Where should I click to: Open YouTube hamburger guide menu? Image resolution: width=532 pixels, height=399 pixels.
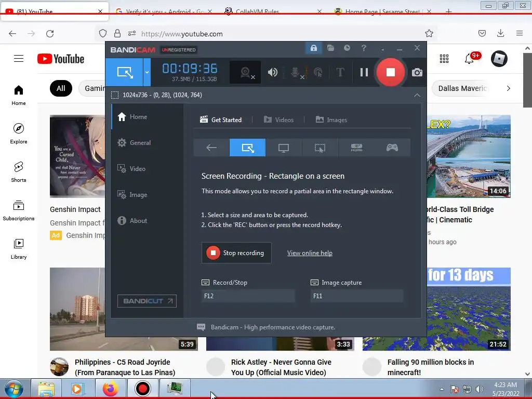click(19, 59)
